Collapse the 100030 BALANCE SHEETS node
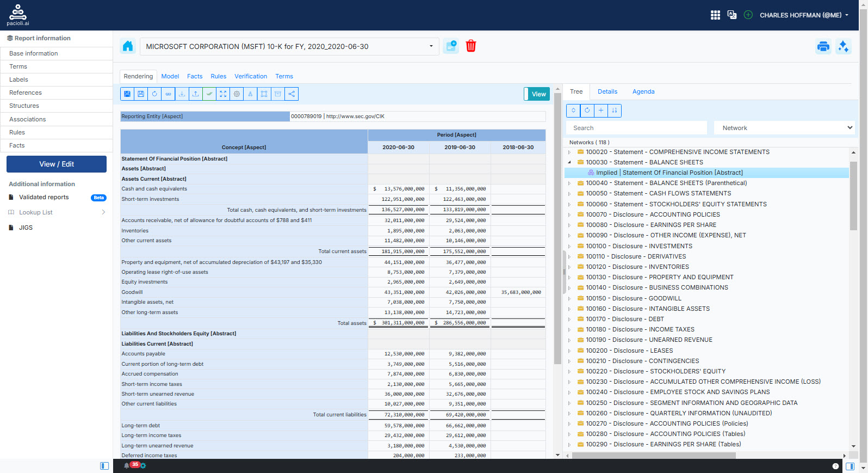This screenshot has width=868, height=473. (569, 162)
